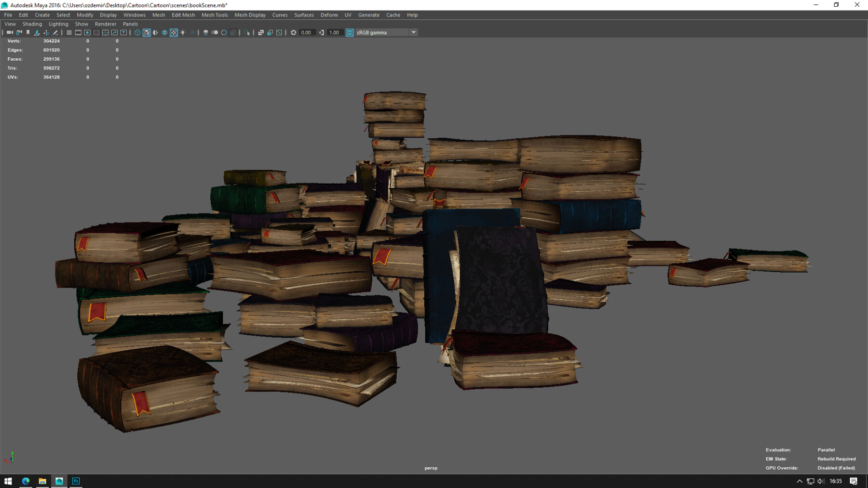This screenshot has height=488, width=868.
Task: Expand the Shading menu
Action: (x=32, y=24)
